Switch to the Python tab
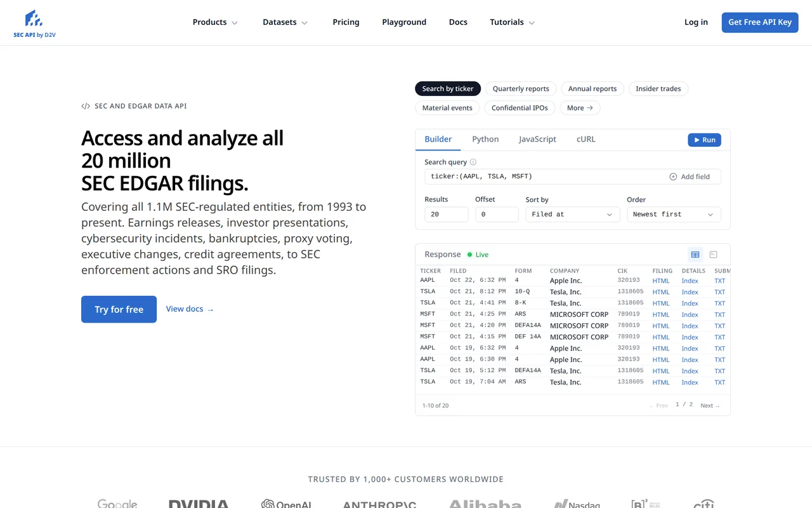 point(485,140)
